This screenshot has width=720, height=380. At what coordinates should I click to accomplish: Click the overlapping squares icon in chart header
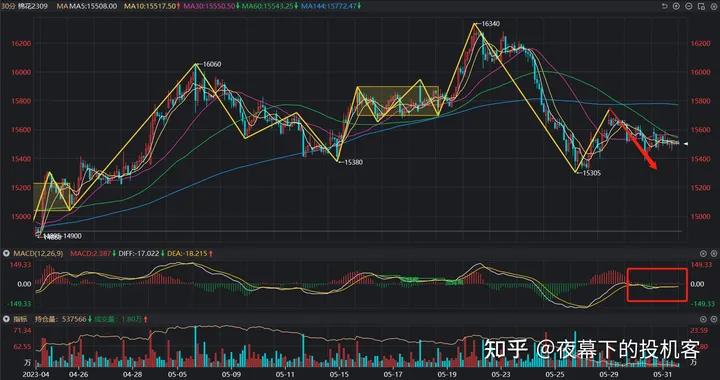click(700, 6)
